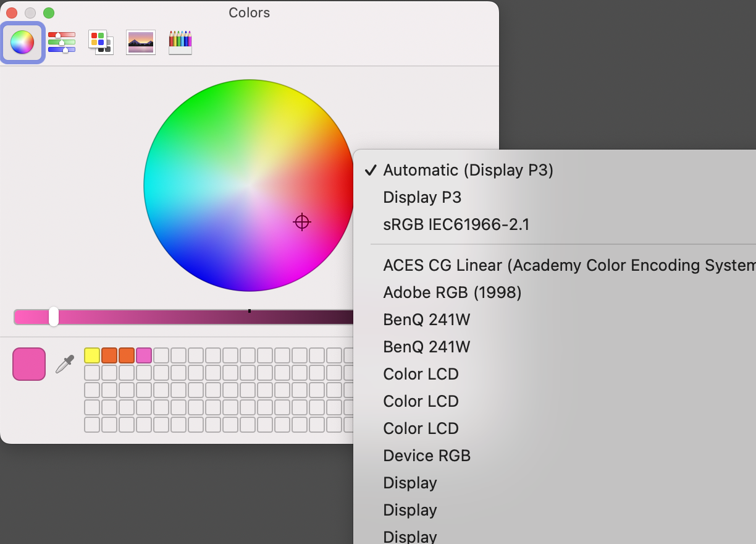Select sRGB IEC61966-2.1 profile
Screen dimensions: 756x544
coord(456,224)
